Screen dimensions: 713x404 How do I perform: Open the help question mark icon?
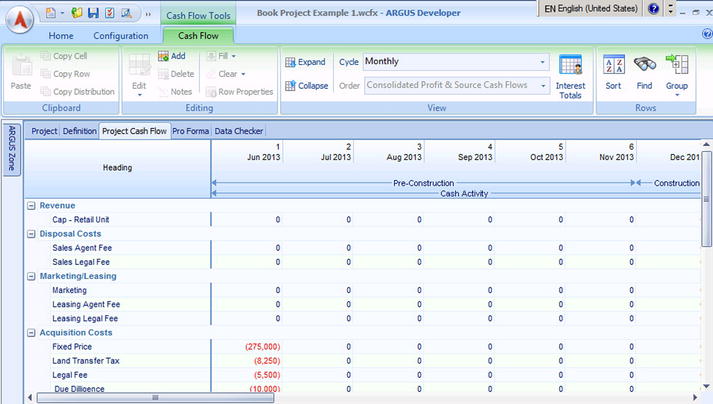coord(653,9)
